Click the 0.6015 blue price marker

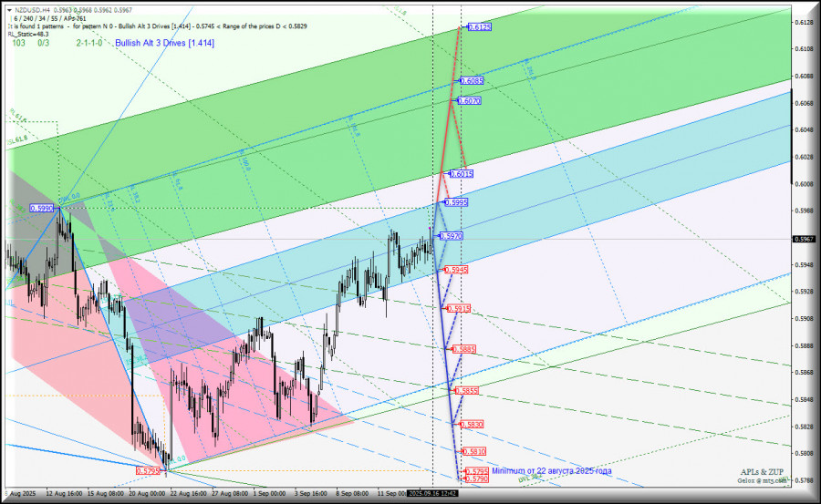(x=462, y=173)
